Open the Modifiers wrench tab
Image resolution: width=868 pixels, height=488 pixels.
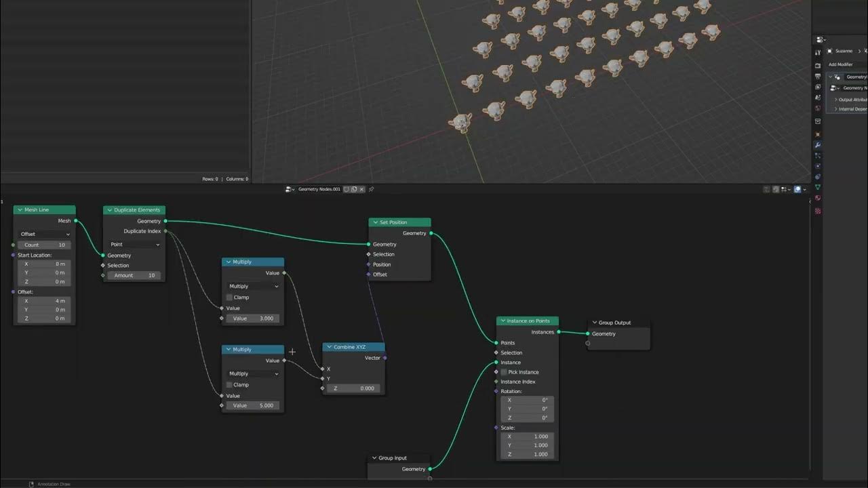pos(818,145)
